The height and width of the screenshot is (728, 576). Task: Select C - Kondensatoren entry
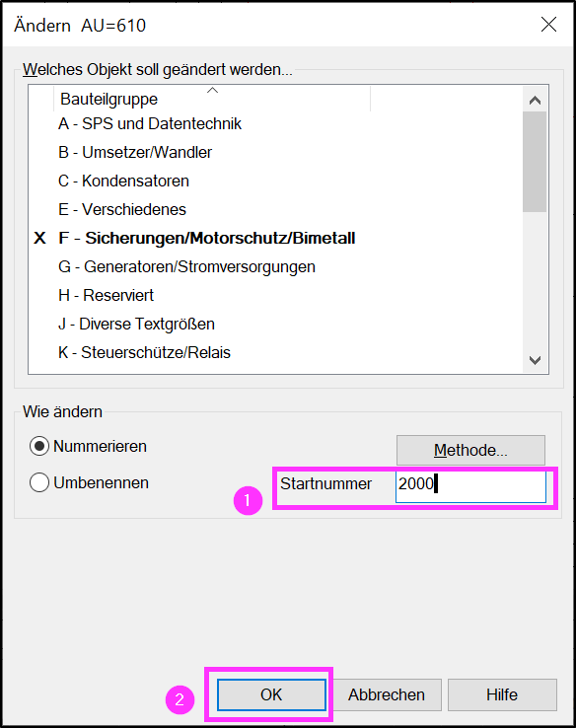point(123,182)
